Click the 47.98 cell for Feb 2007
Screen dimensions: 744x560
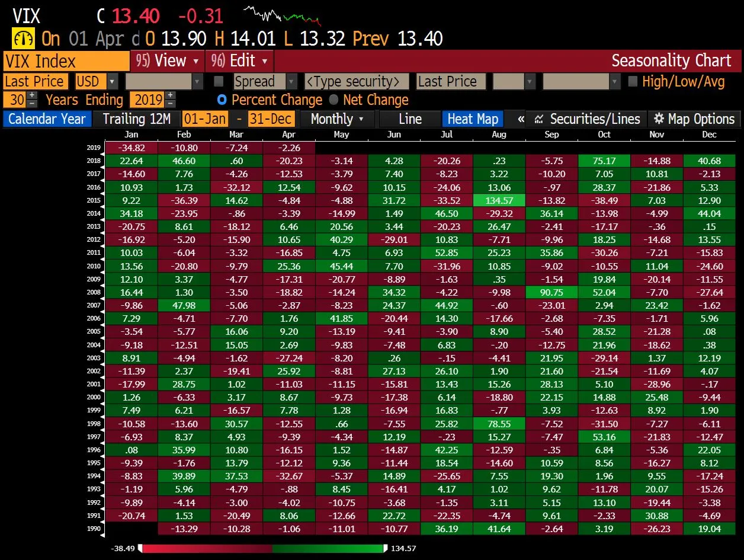click(x=184, y=305)
